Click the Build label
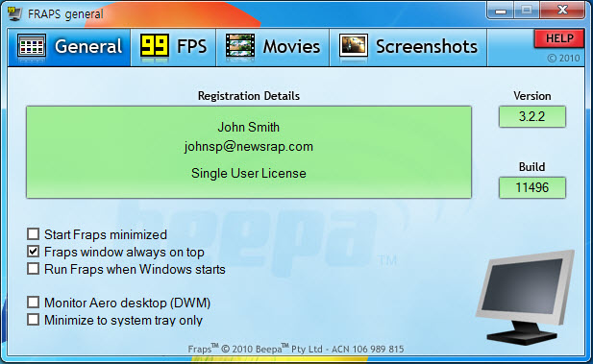Image resolution: width=593 pixels, height=364 pixels. pos(532,167)
